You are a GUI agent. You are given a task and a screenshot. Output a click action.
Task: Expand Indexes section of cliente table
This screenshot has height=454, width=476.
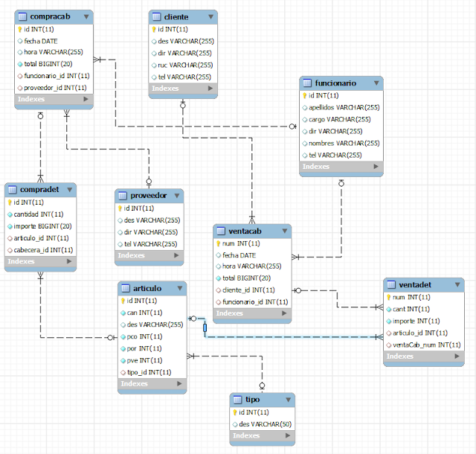pyautogui.click(x=210, y=89)
